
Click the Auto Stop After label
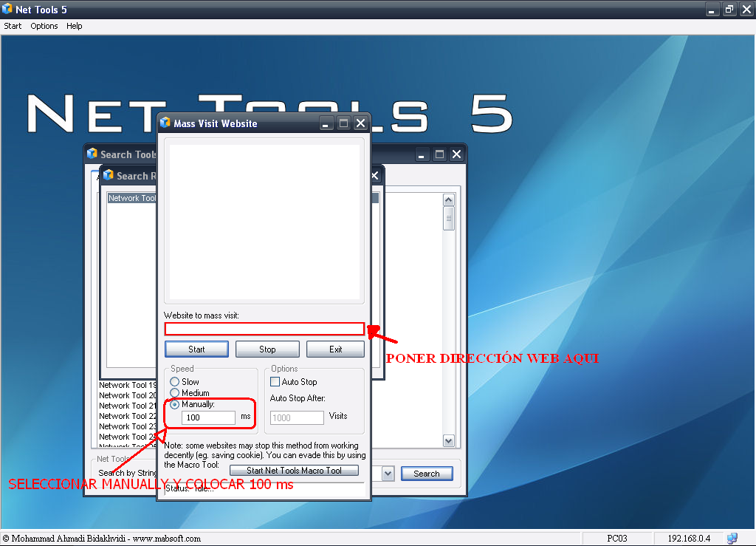click(x=298, y=398)
